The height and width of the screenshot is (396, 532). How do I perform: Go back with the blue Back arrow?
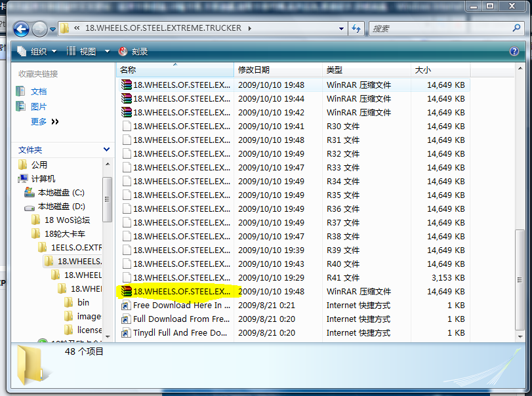pyautogui.click(x=21, y=29)
